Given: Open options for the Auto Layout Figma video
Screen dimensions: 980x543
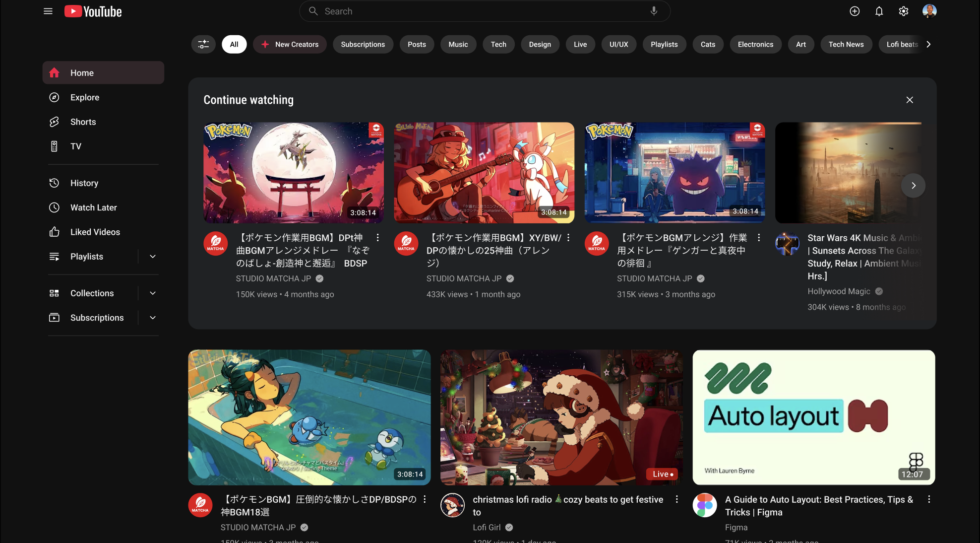Looking at the screenshot, I should point(929,499).
